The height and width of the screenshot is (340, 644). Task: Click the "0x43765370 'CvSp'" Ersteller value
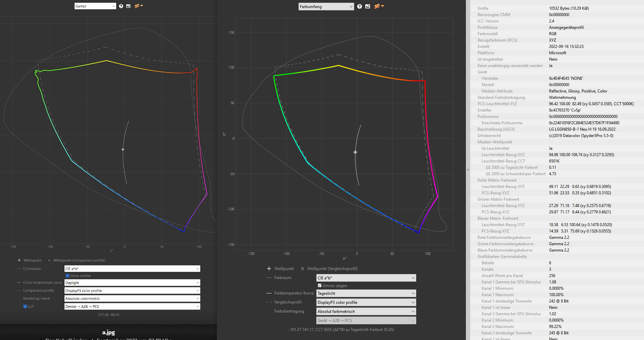click(x=566, y=110)
